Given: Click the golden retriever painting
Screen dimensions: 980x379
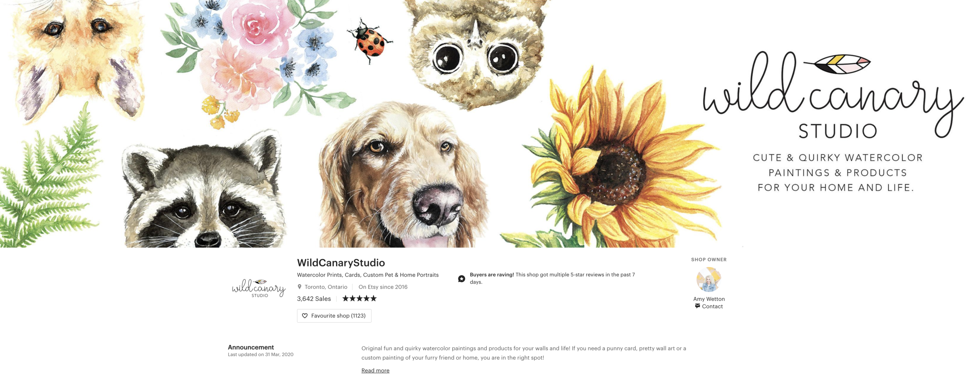Looking at the screenshot, I should pyautogui.click(x=404, y=177).
